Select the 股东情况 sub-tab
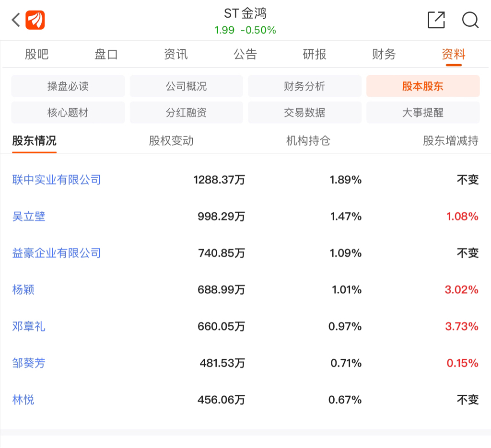Image resolution: width=491 pixels, height=448 pixels. (x=34, y=141)
